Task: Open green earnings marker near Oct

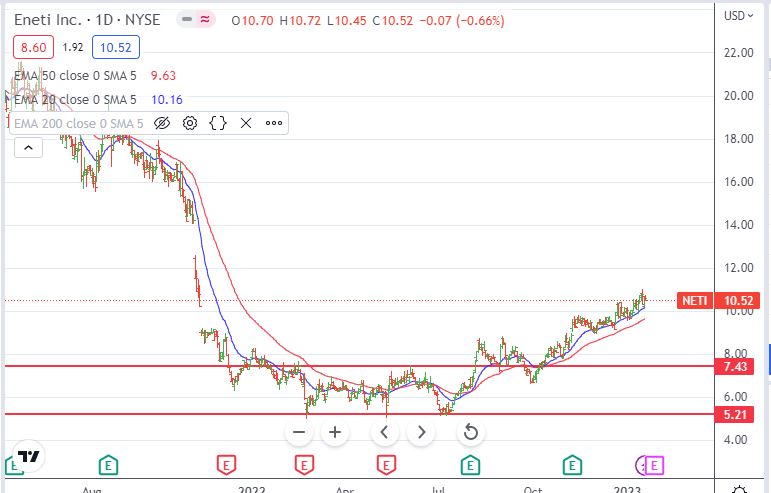Action: click(x=572, y=464)
